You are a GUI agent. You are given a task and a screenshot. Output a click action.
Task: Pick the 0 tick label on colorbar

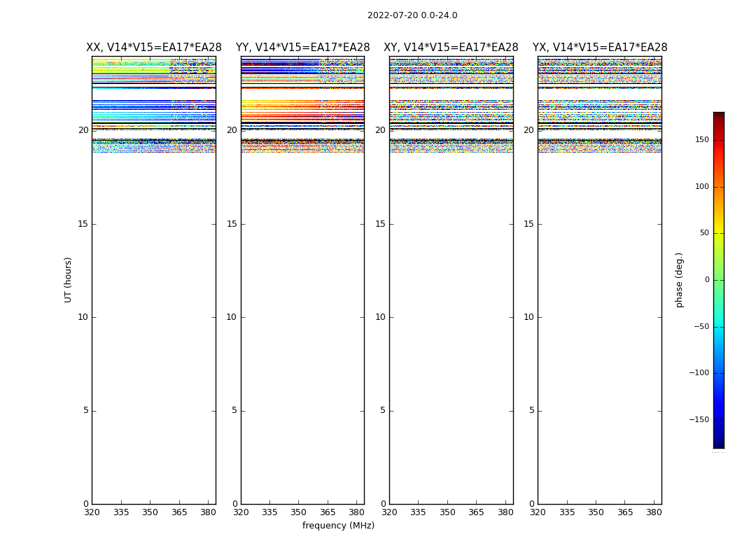pyautogui.click(x=706, y=280)
